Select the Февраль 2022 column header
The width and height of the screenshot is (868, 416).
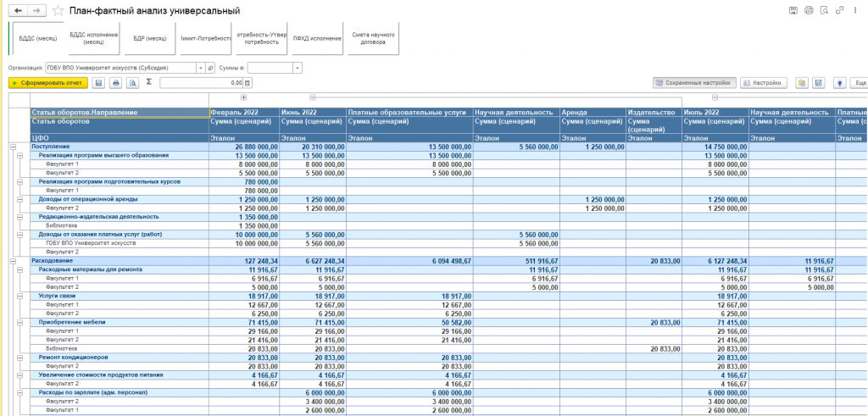[244, 113]
